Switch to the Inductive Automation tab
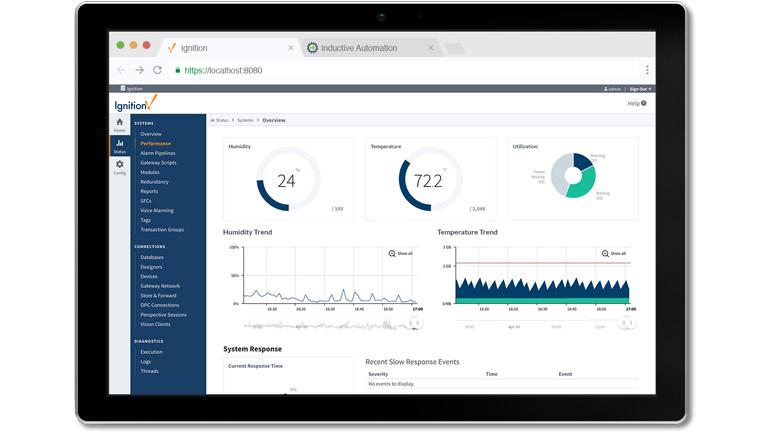 coord(358,48)
